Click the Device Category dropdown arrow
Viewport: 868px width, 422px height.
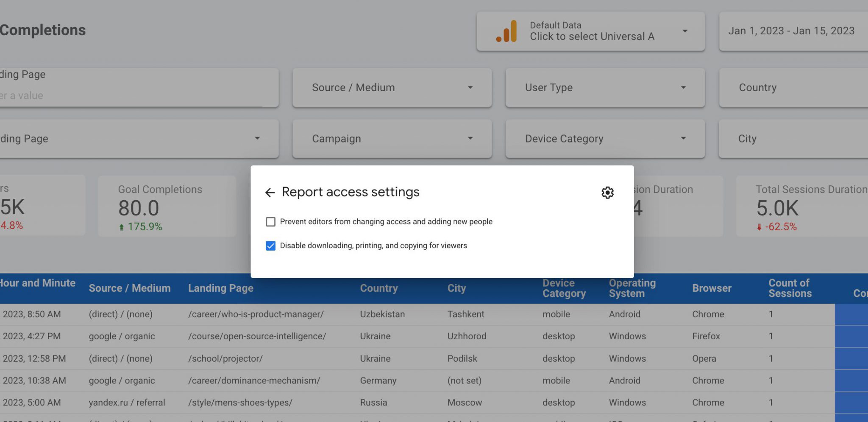coord(683,138)
